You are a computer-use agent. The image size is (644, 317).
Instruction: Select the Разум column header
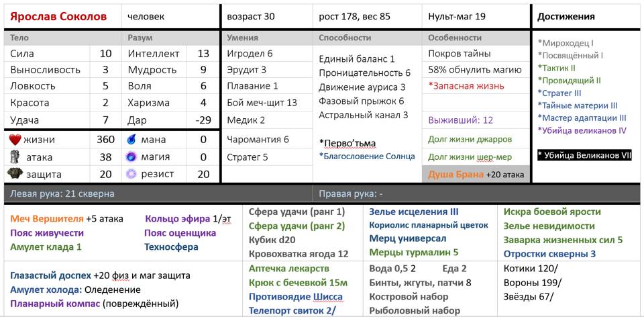[140, 38]
